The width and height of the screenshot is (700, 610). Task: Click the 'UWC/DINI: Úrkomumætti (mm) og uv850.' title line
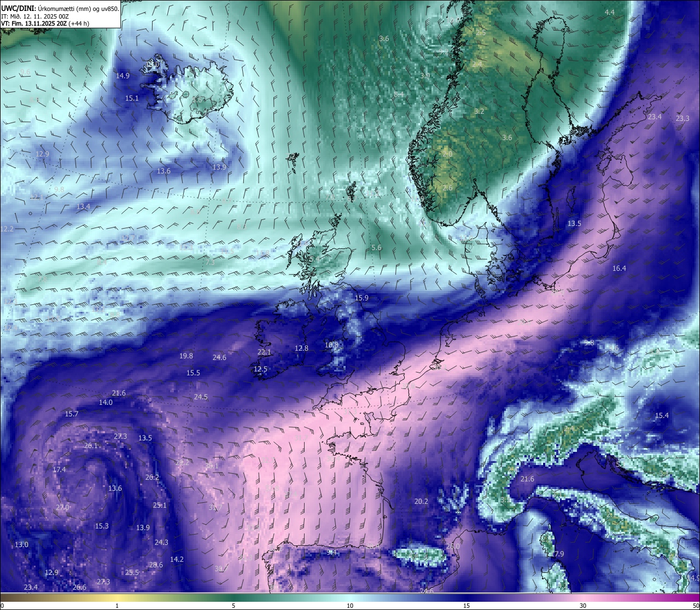click(60, 9)
